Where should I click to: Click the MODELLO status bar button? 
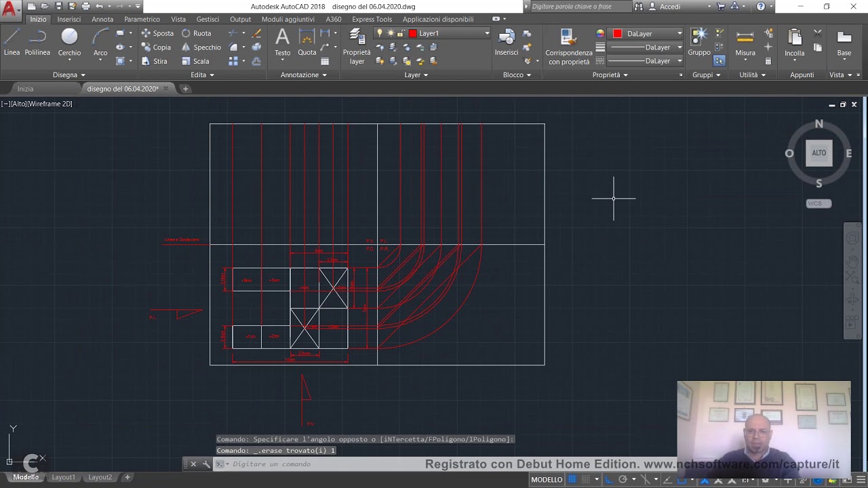coord(547,479)
